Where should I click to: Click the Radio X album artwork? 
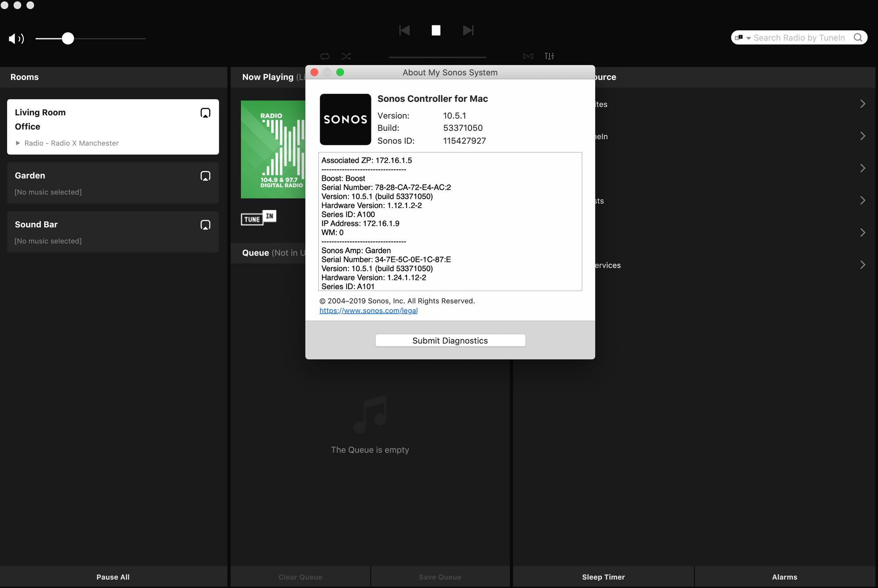point(273,150)
